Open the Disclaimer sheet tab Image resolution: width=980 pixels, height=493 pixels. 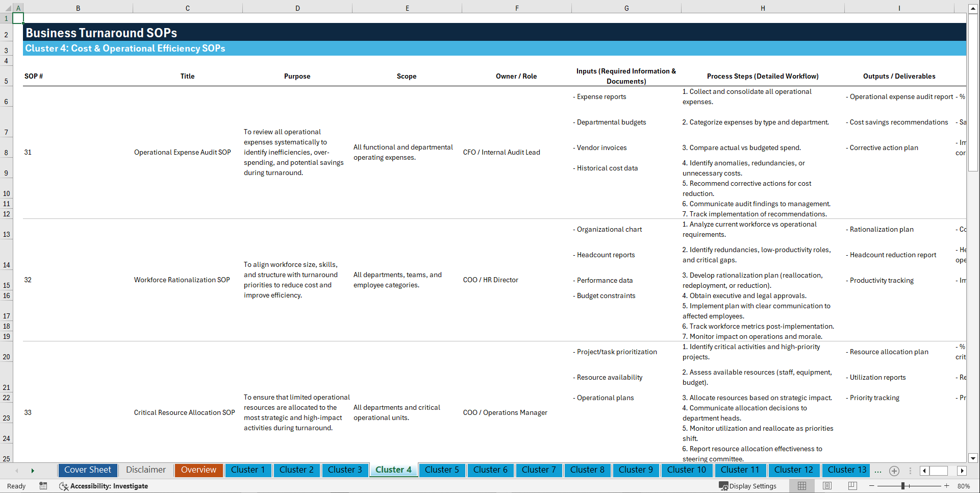point(145,470)
